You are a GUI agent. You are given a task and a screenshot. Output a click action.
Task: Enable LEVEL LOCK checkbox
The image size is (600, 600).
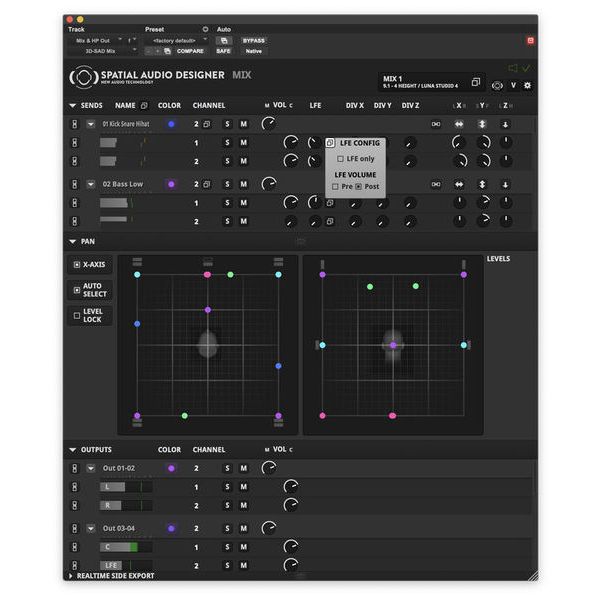[x=77, y=315]
